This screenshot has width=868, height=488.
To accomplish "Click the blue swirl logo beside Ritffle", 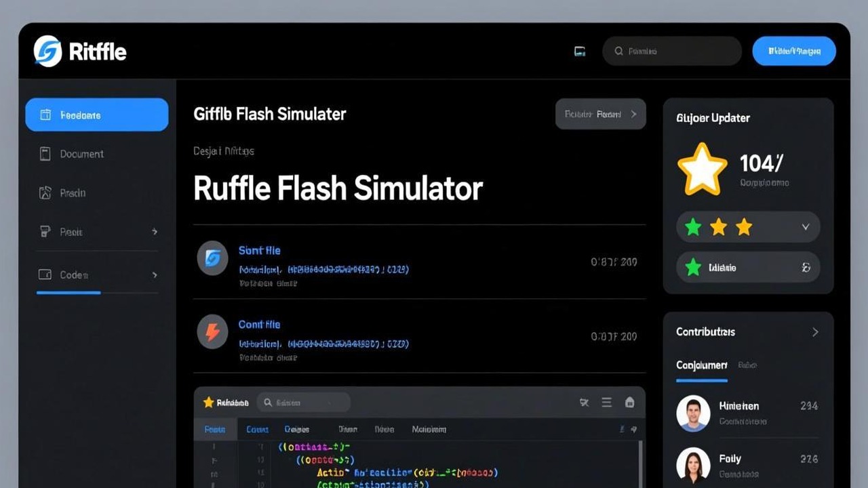I will (48, 52).
